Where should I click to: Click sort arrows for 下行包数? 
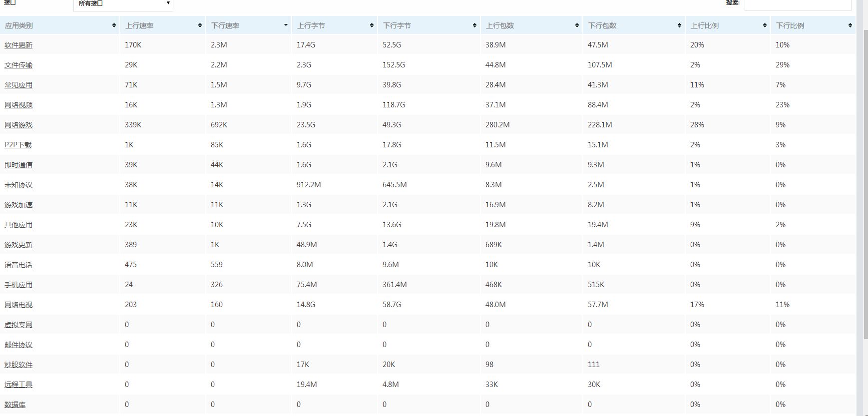[x=679, y=25]
